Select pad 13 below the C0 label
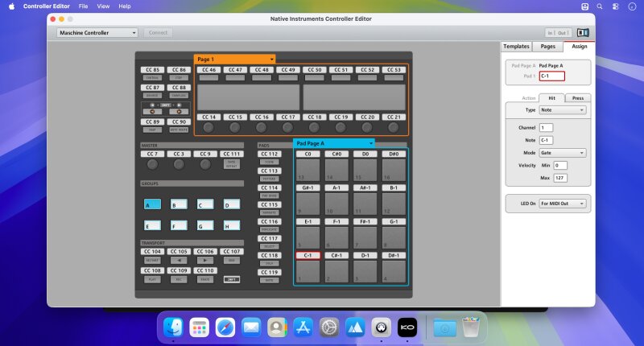Image resolution: width=644 pixels, height=346 pixels. [x=308, y=170]
